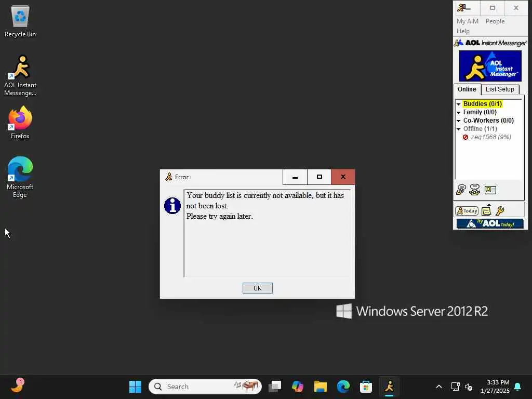
Task: Select the Recycle Bin desktop icon
Action: pyautogui.click(x=20, y=21)
